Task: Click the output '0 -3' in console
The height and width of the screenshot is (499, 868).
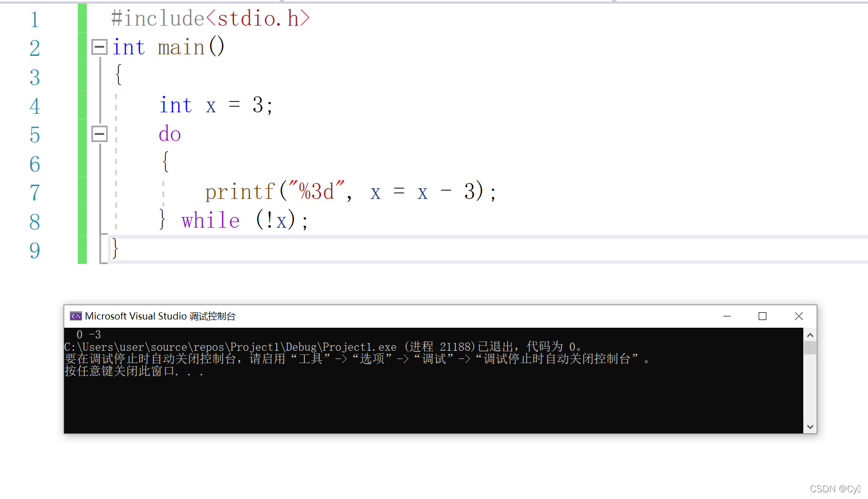Action: [89, 335]
